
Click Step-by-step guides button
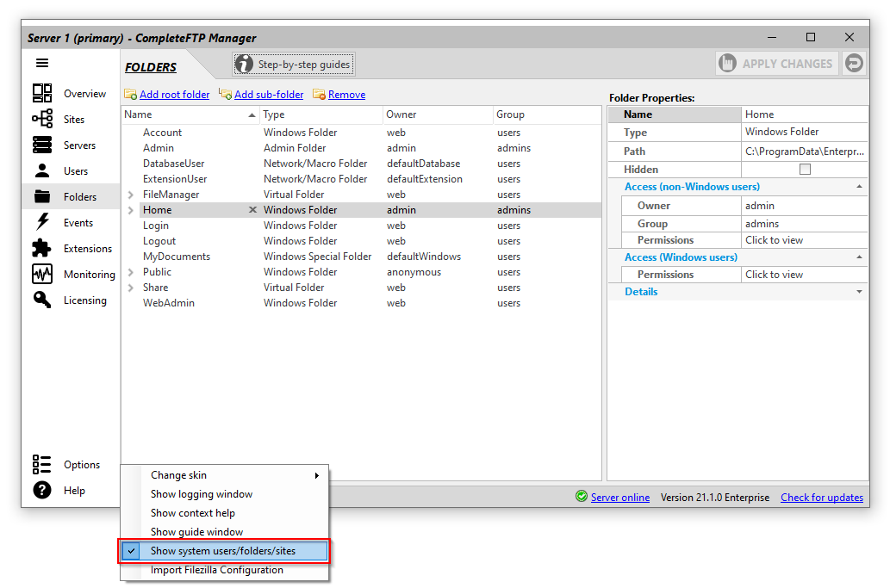point(294,64)
